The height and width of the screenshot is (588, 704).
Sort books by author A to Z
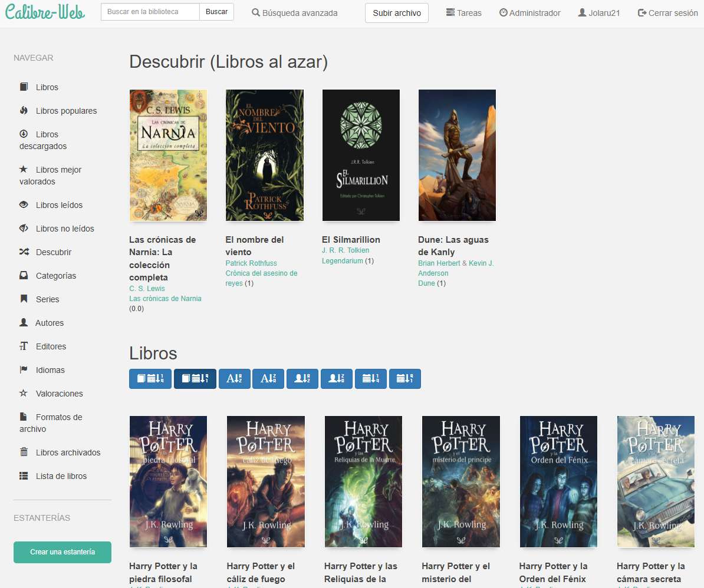[302, 379]
